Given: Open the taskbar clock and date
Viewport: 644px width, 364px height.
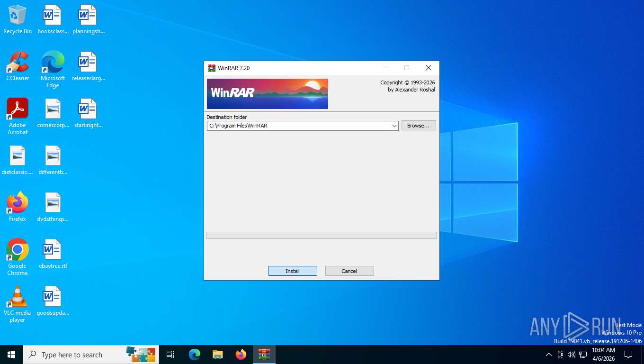Looking at the screenshot, I should click(604, 355).
